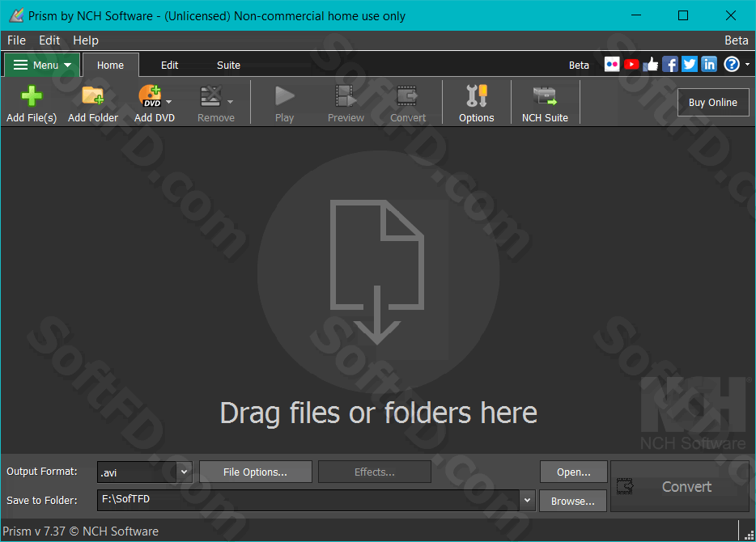Open the NCH Suite briefcase icon
The width and height of the screenshot is (756, 542).
pos(545,96)
